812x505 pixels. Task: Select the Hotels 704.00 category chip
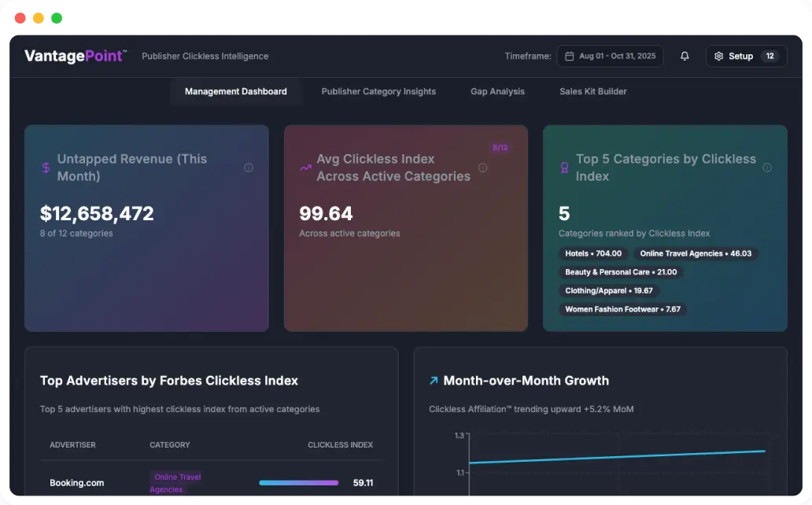coord(593,253)
